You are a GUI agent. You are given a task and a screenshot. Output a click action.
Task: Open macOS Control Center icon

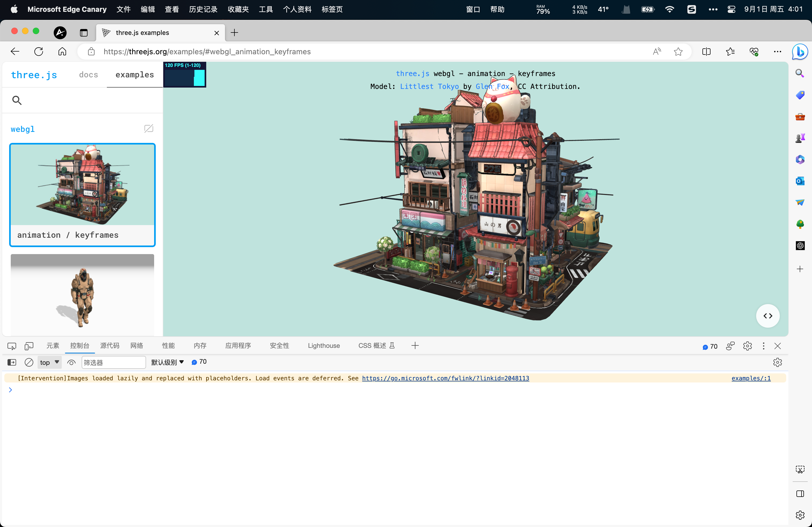[x=731, y=9]
